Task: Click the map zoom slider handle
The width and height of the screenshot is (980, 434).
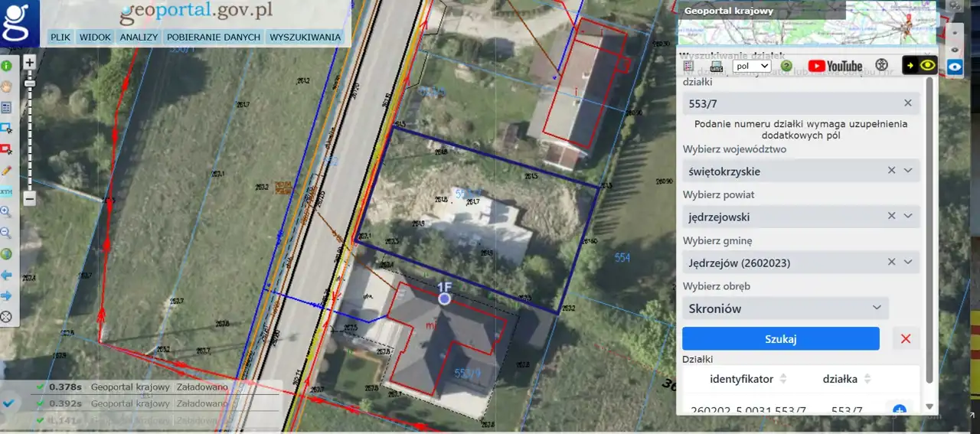Action: pos(30,83)
